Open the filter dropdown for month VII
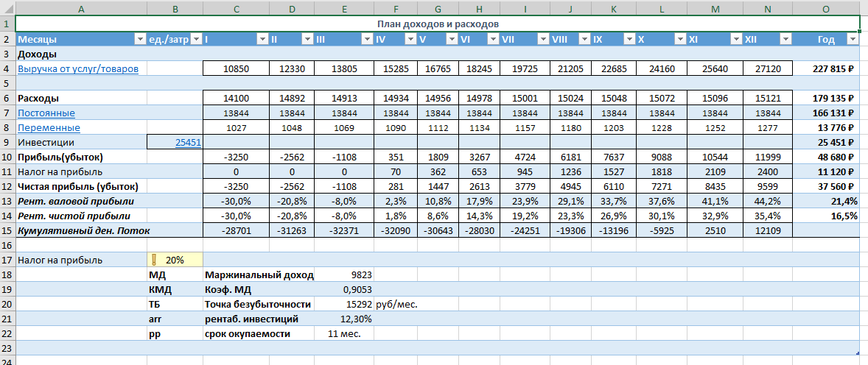Screen dimensions: 868x365 click(x=542, y=39)
